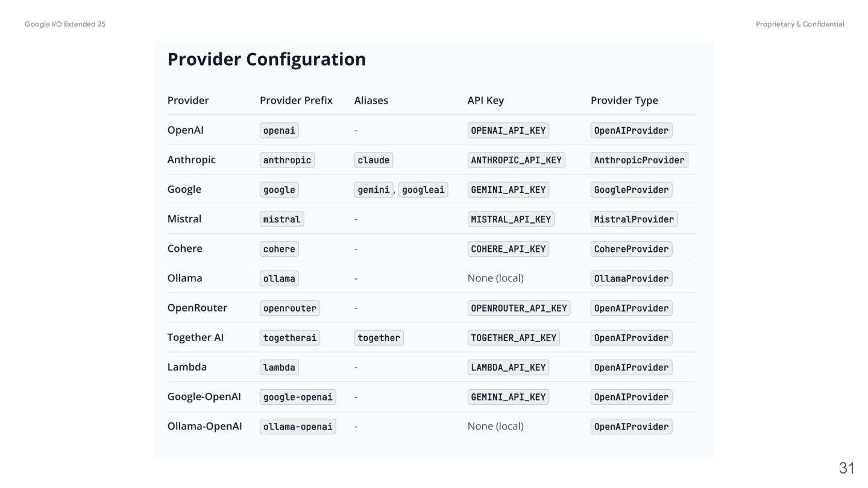Click the together alias badge
This screenshot has width=868, height=488.
pos(379,337)
